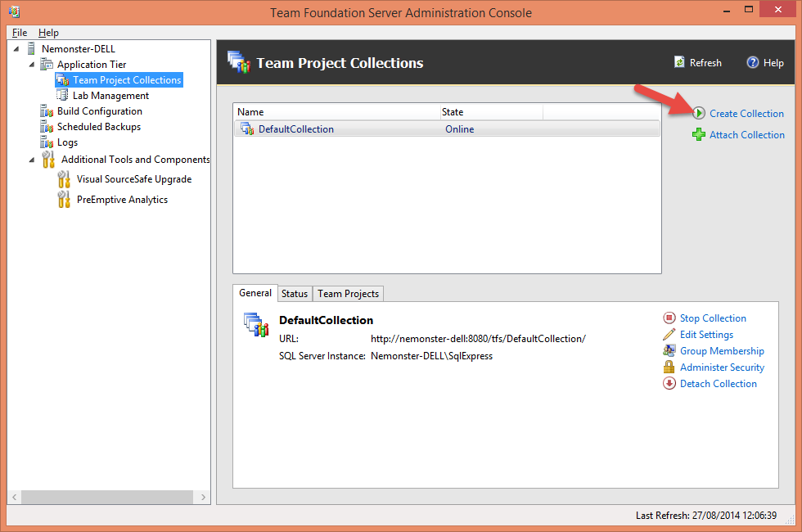Click the pencil icon for Edit Settings
This screenshot has width=802, height=532.
[669, 334]
